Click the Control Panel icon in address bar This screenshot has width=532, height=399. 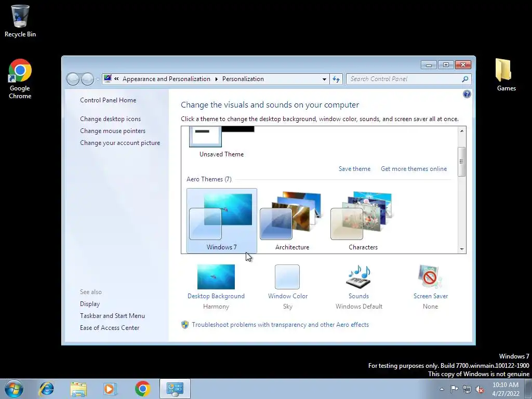[x=108, y=79]
